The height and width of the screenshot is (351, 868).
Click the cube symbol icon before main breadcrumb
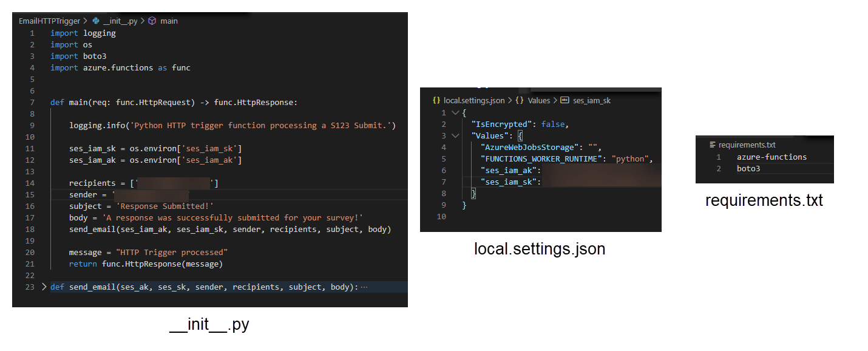coord(152,21)
